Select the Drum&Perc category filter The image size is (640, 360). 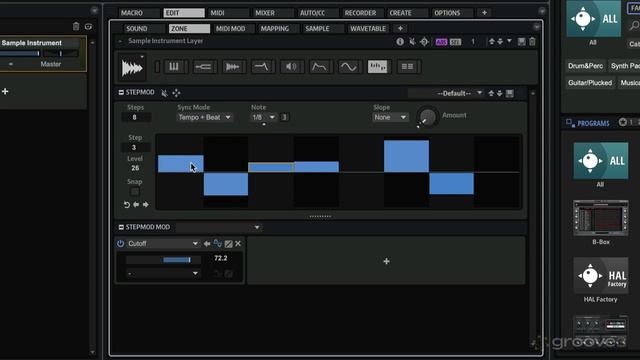pyautogui.click(x=585, y=66)
